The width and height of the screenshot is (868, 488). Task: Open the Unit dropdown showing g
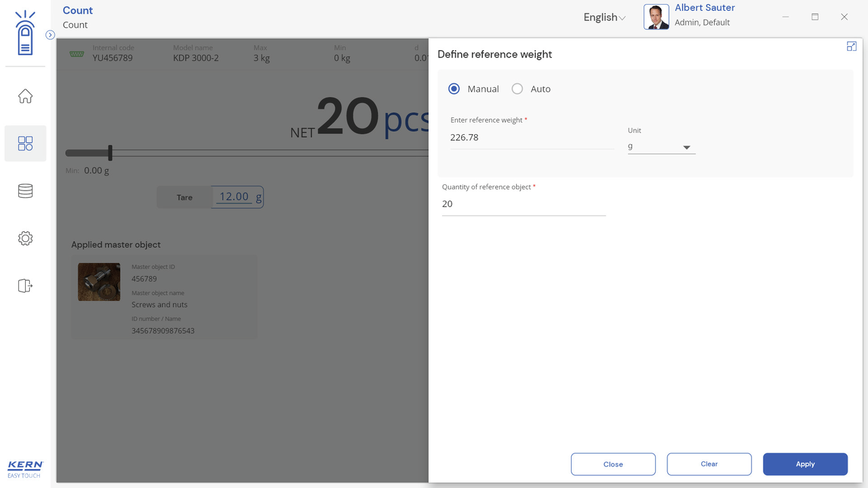click(661, 146)
